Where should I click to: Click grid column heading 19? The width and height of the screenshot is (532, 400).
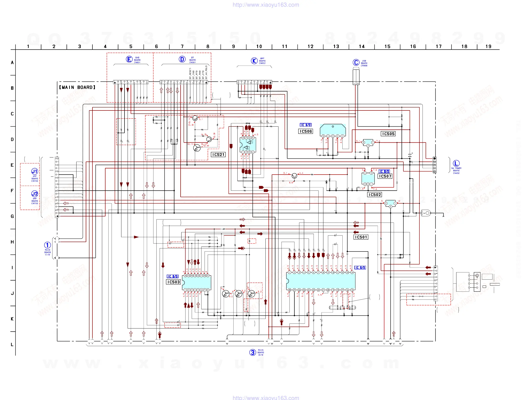click(x=489, y=46)
